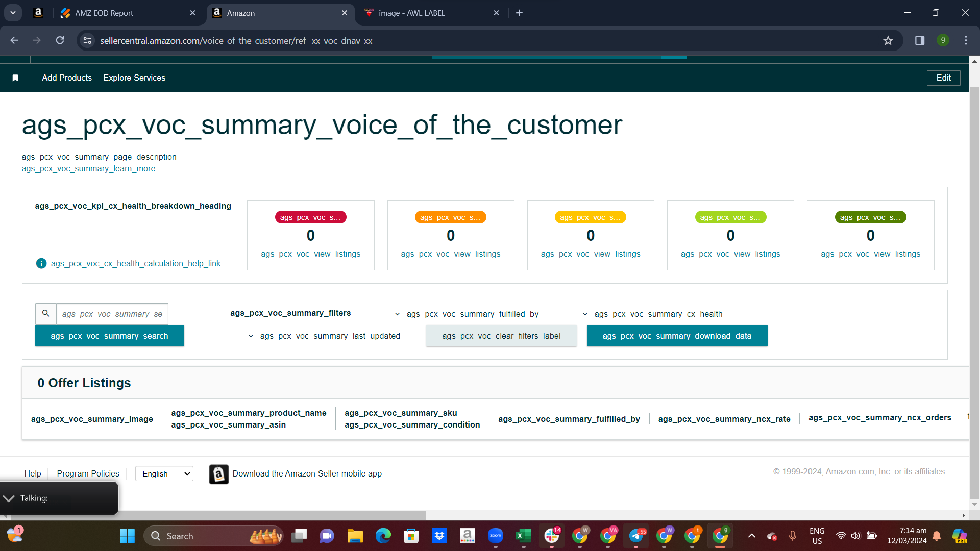Open the Amazon Seller app icon in footer
The image size is (980, 551).
(219, 474)
